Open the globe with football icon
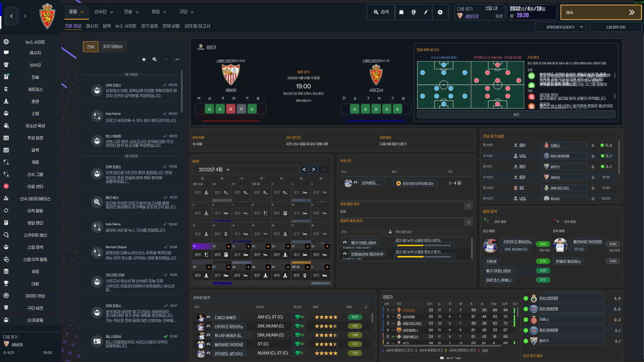This screenshot has width=644, height=362. tap(414, 12)
